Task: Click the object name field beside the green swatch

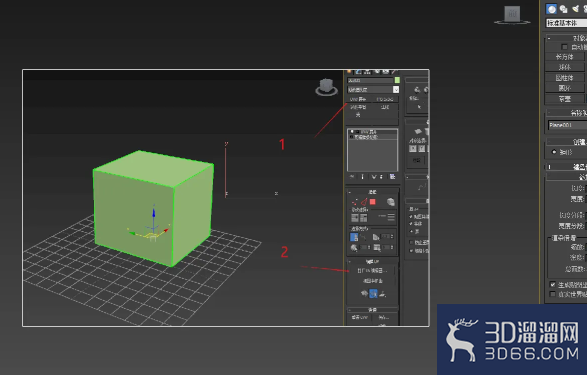Action: [x=370, y=80]
